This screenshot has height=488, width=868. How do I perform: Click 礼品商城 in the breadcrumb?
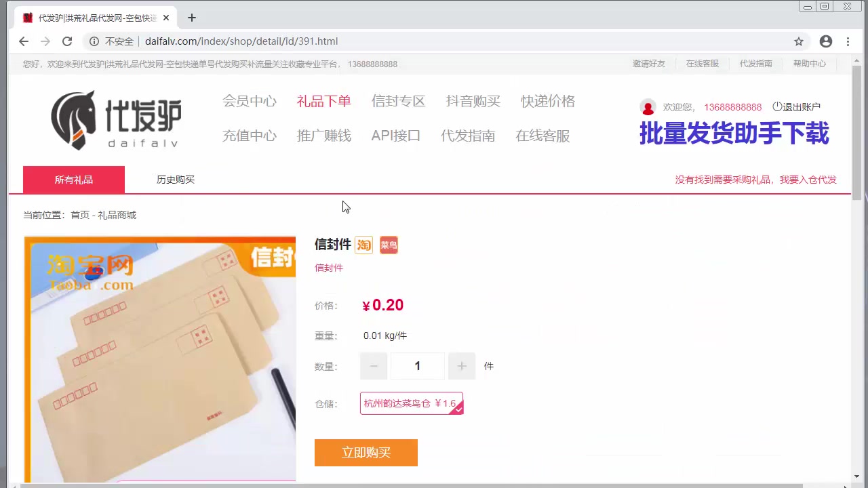(x=117, y=215)
